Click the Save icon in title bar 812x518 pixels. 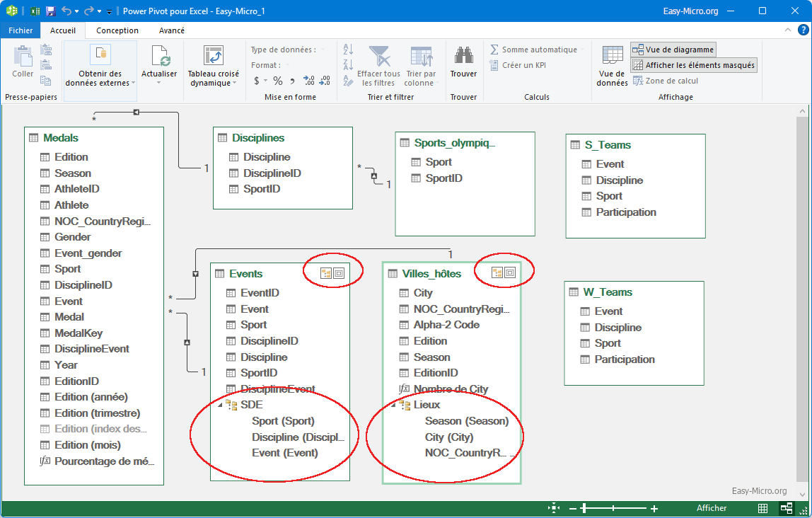(x=50, y=11)
